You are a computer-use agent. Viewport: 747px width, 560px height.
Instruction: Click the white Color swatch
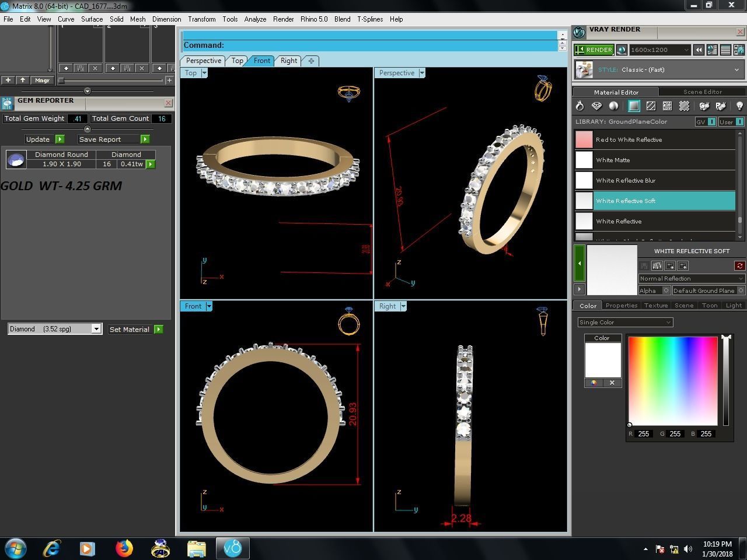click(603, 360)
